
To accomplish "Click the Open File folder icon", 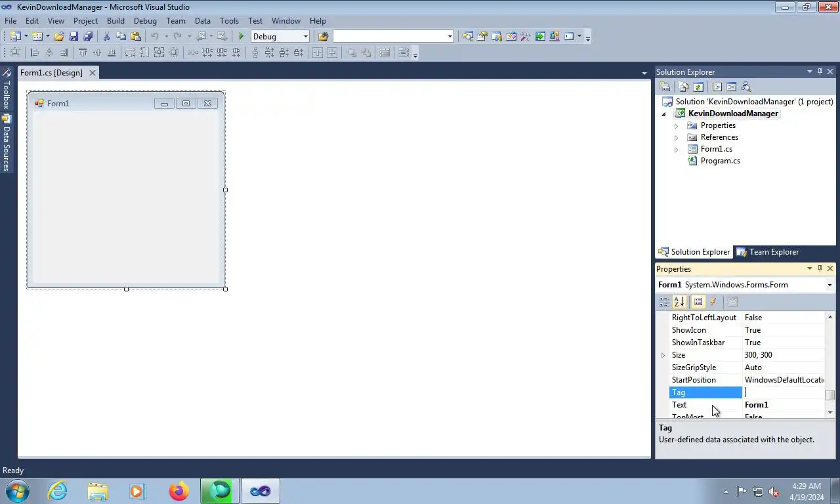I will pyautogui.click(x=59, y=36).
